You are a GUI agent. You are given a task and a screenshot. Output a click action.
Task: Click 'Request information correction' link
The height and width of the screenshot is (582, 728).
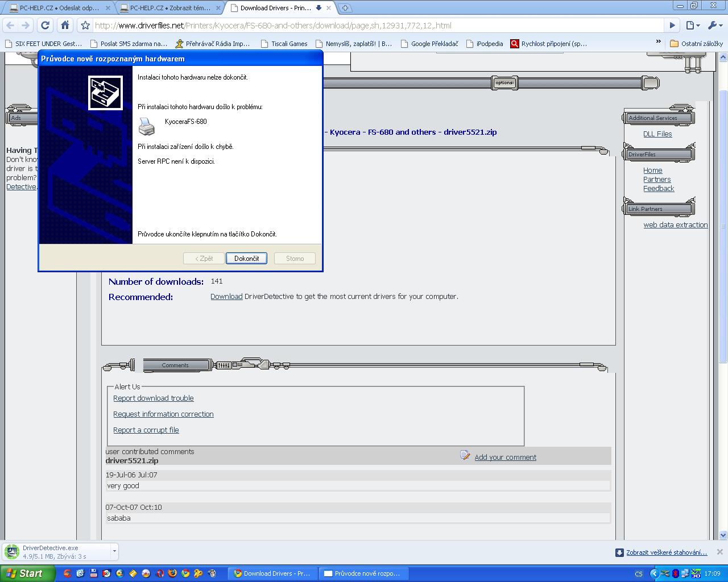(163, 414)
